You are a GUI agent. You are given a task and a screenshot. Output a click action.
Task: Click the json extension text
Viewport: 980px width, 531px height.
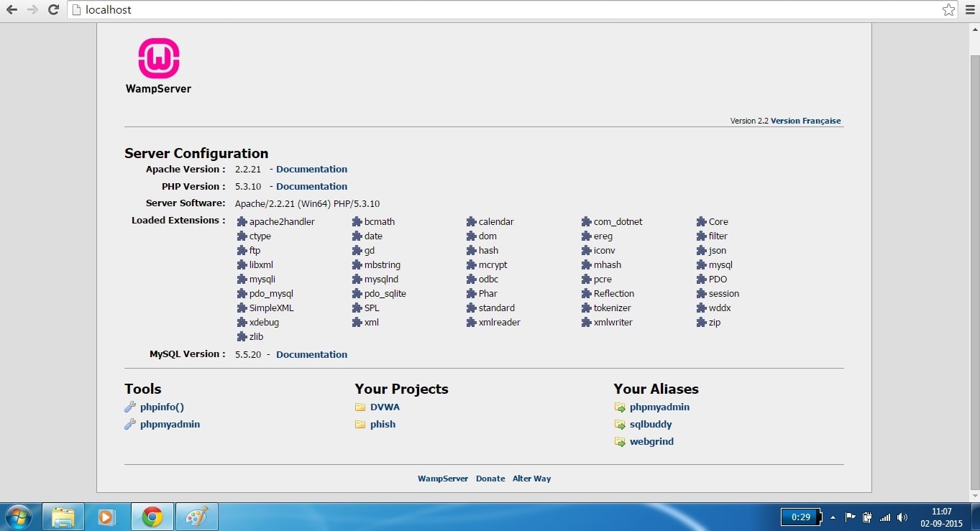pos(717,250)
